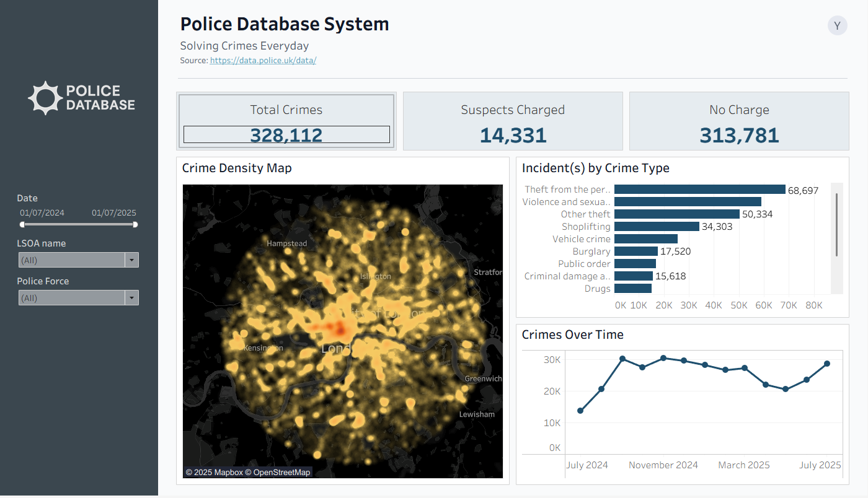Image resolution: width=868 pixels, height=498 pixels.
Task: Select the start date value 01/07/2024
Action: pyautogui.click(x=42, y=212)
